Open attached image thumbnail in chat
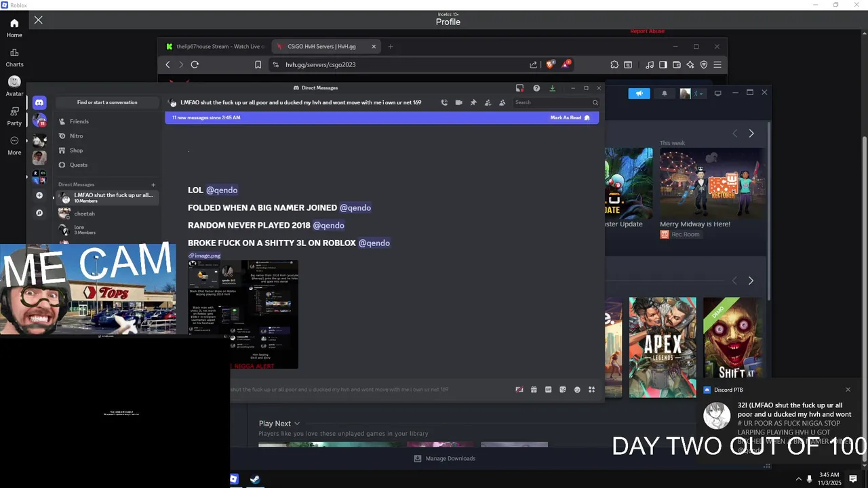This screenshot has width=868, height=488. (x=243, y=314)
